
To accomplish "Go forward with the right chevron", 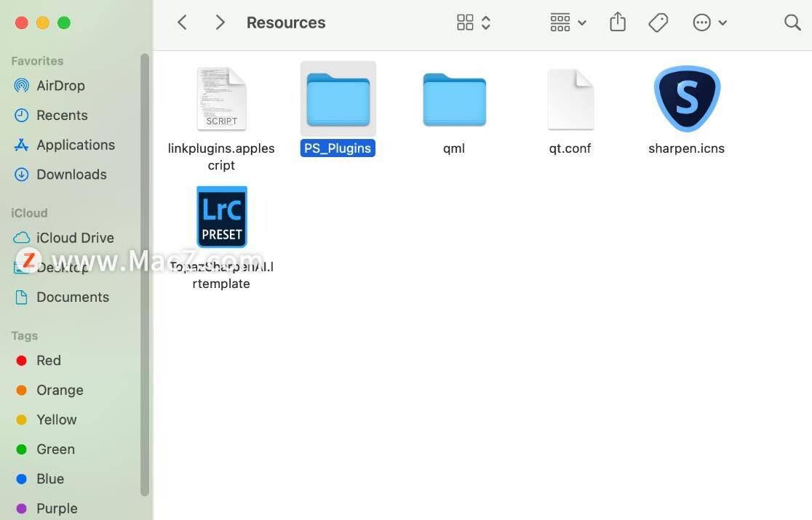I will coord(220,23).
